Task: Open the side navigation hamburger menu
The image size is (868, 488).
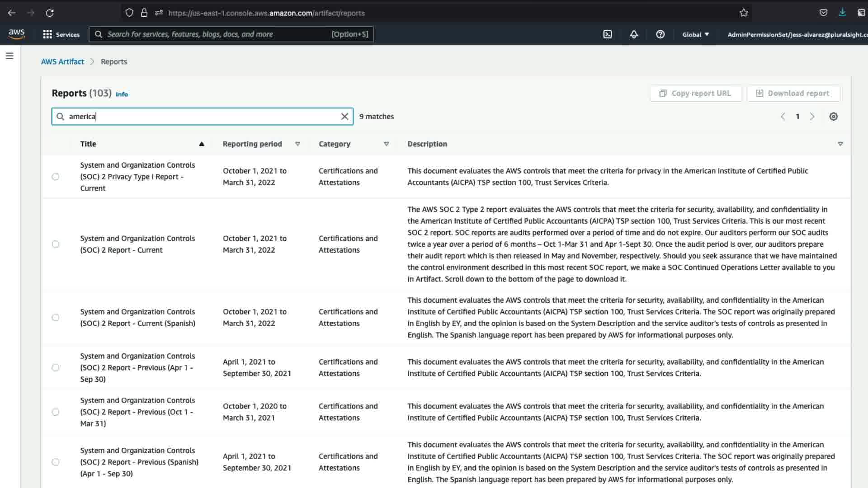Action: point(9,56)
